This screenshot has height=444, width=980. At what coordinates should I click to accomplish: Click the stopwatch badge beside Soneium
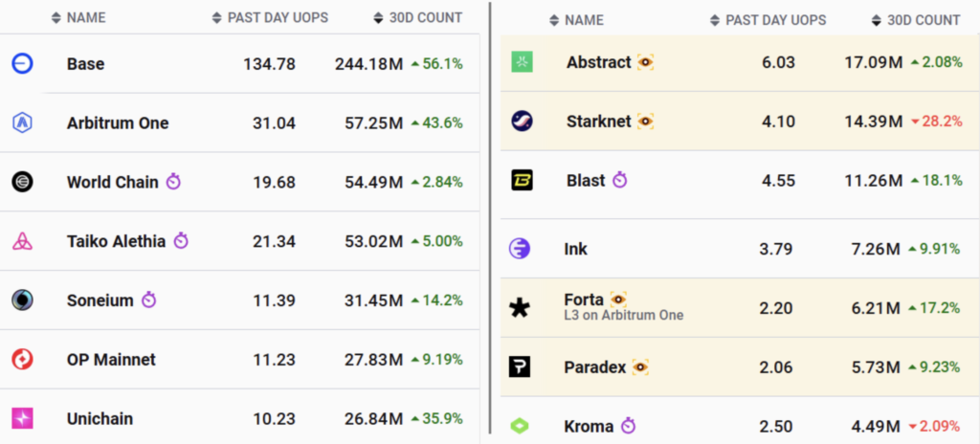click(x=148, y=300)
